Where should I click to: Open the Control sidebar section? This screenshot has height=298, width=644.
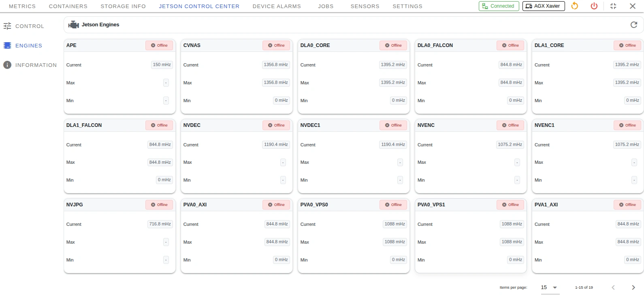pos(29,26)
